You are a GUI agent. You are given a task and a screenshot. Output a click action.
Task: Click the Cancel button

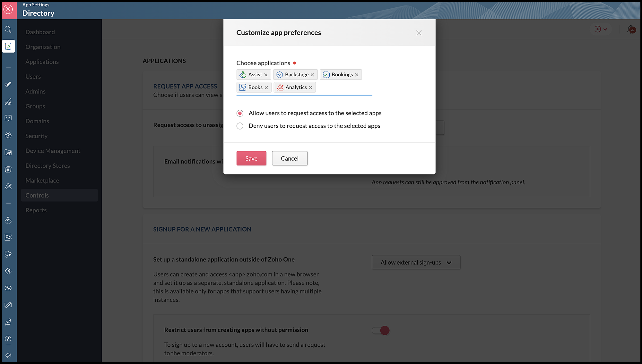point(290,158)
